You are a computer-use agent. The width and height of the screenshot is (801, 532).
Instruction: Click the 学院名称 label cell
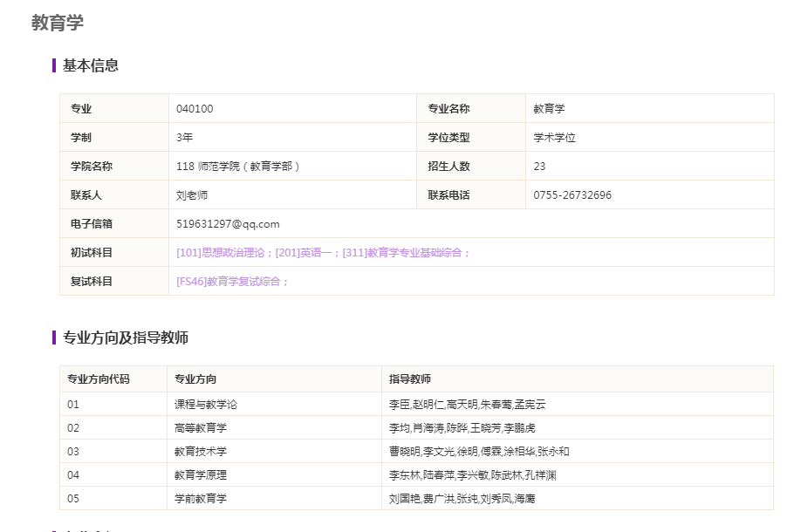point(114,166)
